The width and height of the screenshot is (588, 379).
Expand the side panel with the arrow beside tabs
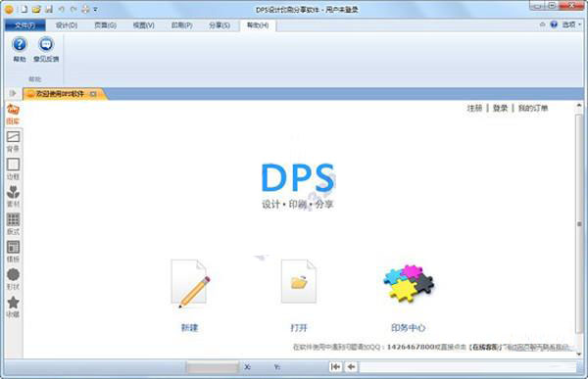click(x=13, y=93)
